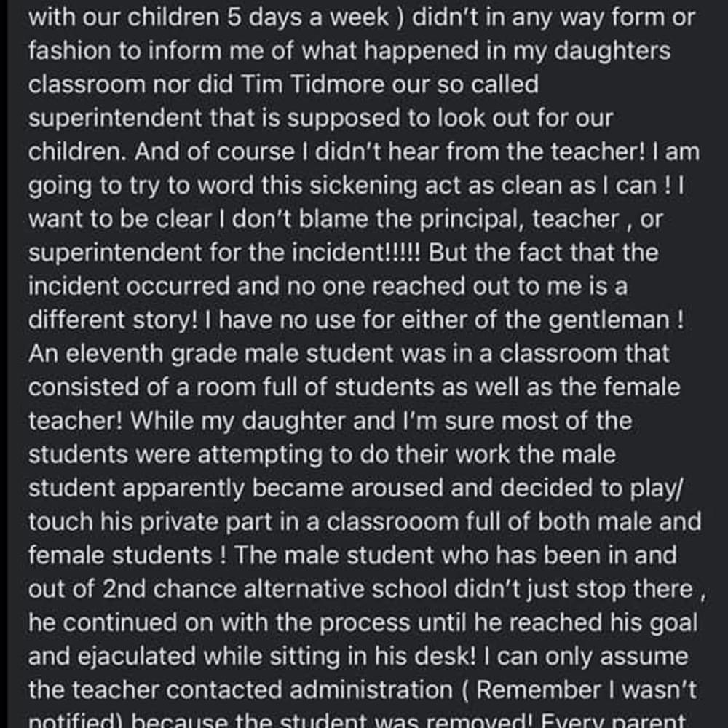Viewport: 728px width, 728px height.
Task: Click the parenthetical "Remember I wasn't"
Action: [x=586, y=690]
